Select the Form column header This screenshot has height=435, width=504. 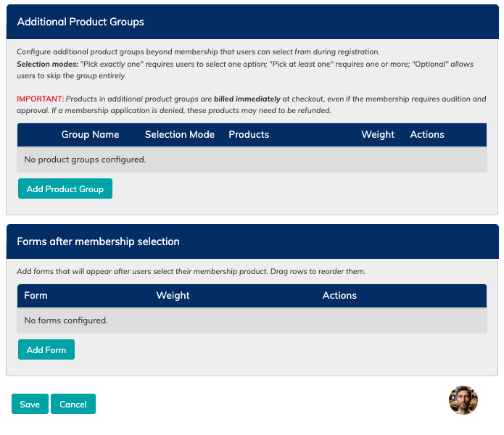36,295
